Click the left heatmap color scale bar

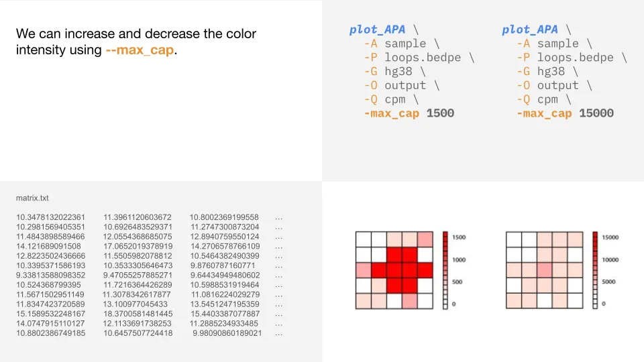pos(445,270)
